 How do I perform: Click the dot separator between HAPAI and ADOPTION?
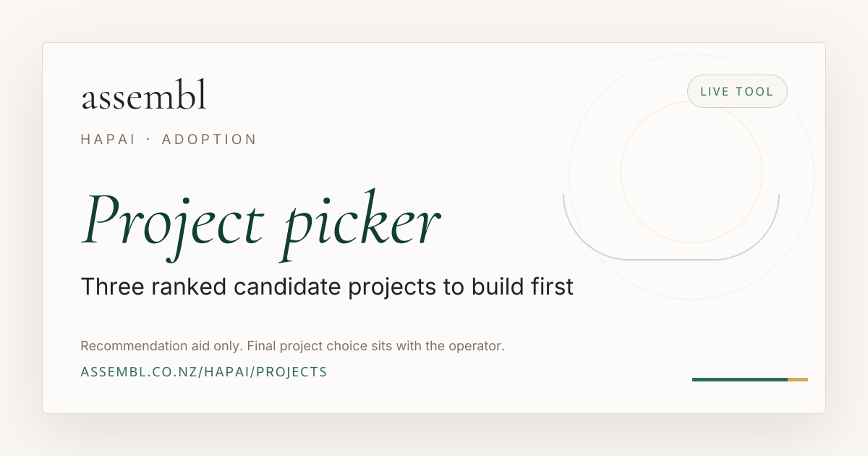coord(149,139)
